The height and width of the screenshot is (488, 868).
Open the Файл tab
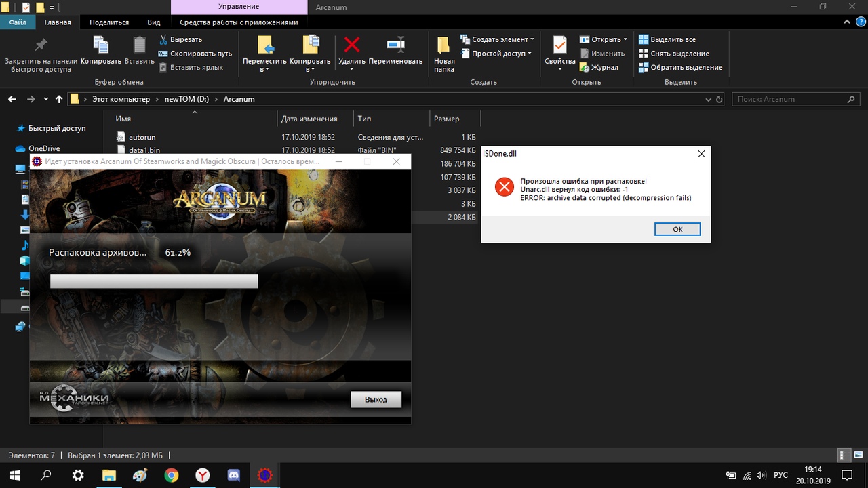pyautogui.click(x=18, y=22)
